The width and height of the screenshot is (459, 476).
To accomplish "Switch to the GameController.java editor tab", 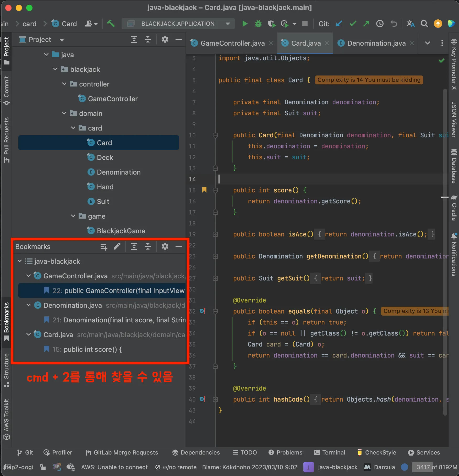I will (x=232, y=43).
